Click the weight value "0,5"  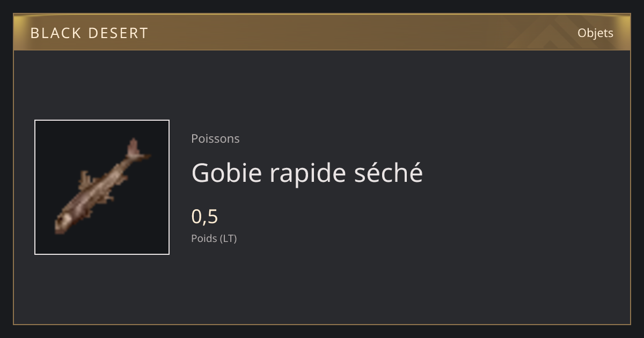tap(204, 217)
